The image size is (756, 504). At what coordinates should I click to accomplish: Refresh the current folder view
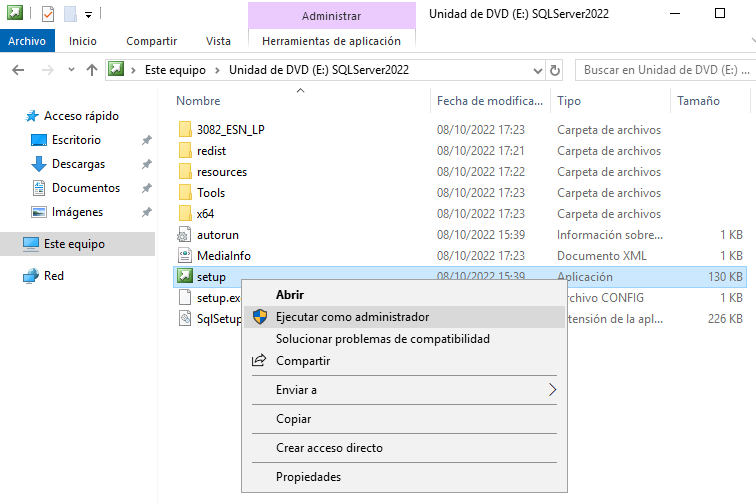tap(555, 70)
